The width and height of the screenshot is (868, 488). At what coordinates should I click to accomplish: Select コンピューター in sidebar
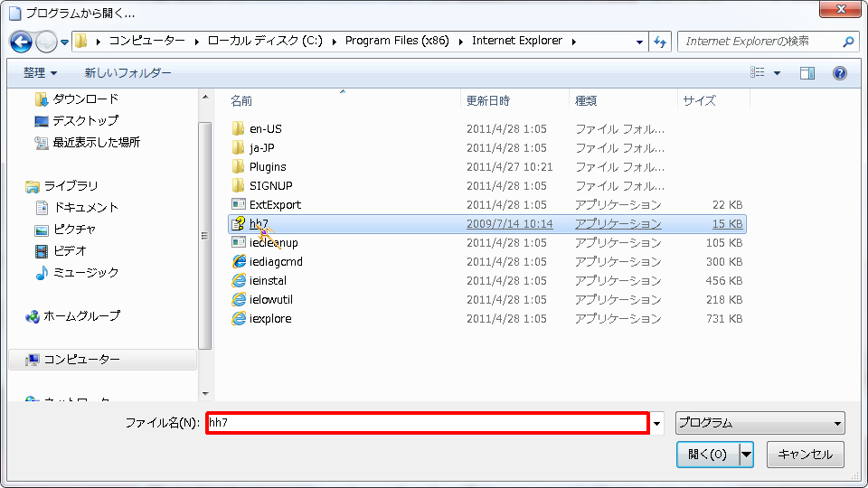(x=102, y=360)
